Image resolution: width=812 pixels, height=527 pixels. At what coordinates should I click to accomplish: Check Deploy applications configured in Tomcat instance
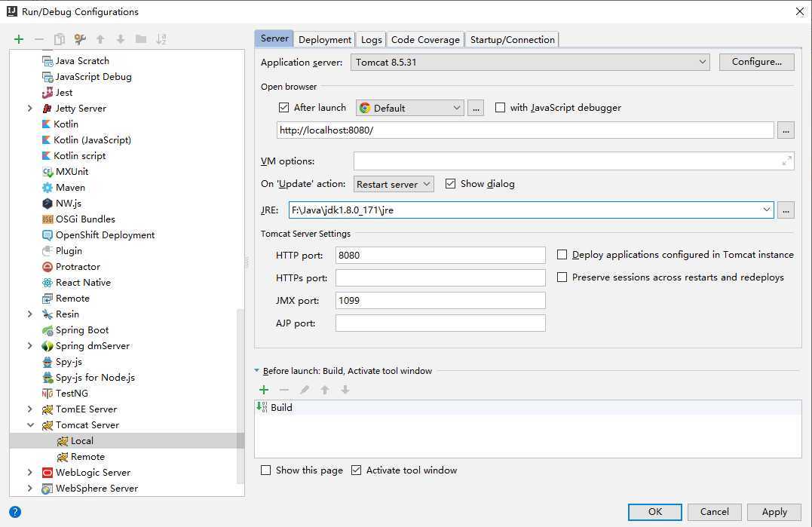point(562,255)
